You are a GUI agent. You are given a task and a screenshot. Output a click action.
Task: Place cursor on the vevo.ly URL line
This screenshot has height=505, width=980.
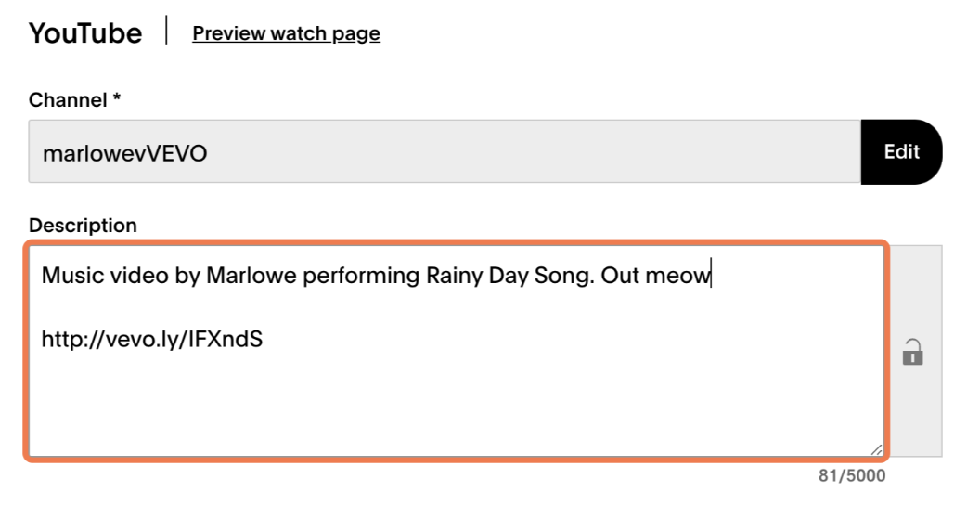152,340
